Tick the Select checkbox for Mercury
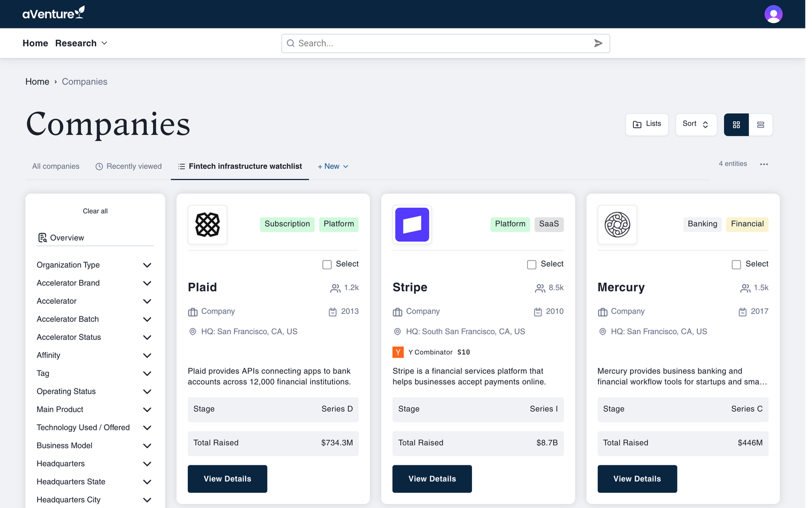 736,265
